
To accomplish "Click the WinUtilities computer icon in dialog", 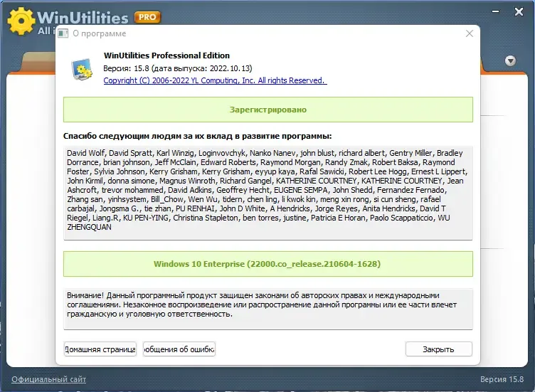I will [x=83, y=69].
